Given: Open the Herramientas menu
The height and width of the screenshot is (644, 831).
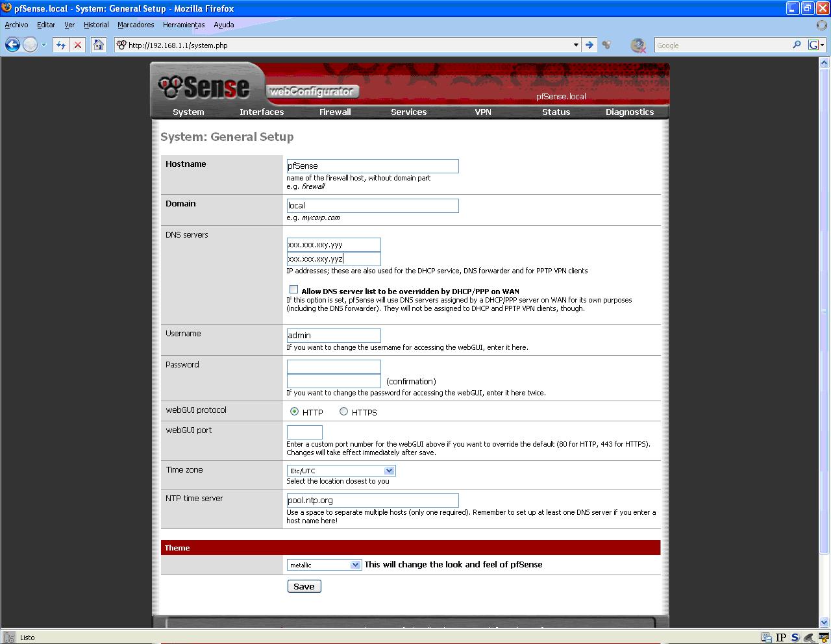Looking at the screenshot, I should coord(184,25).
